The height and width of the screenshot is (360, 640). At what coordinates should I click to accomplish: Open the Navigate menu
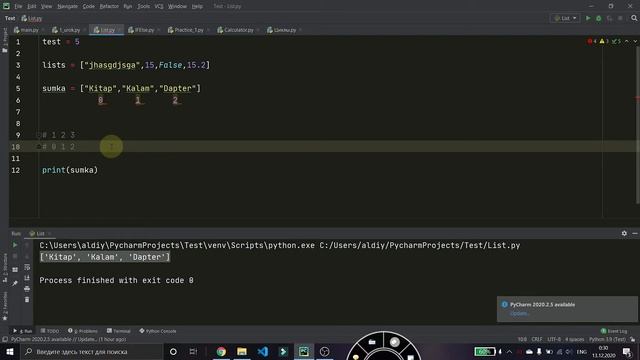[x=67, y=6]
